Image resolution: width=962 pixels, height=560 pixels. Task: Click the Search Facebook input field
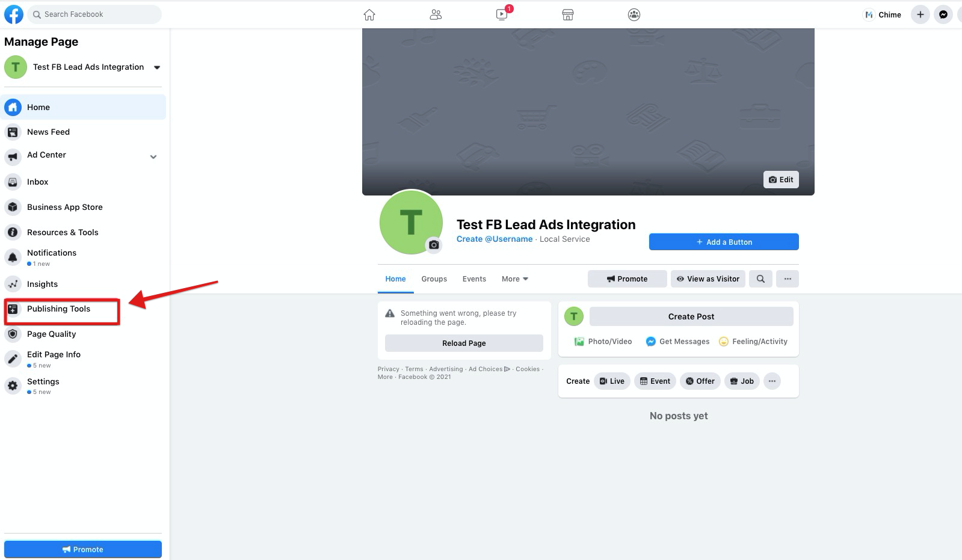pos(96,14)
